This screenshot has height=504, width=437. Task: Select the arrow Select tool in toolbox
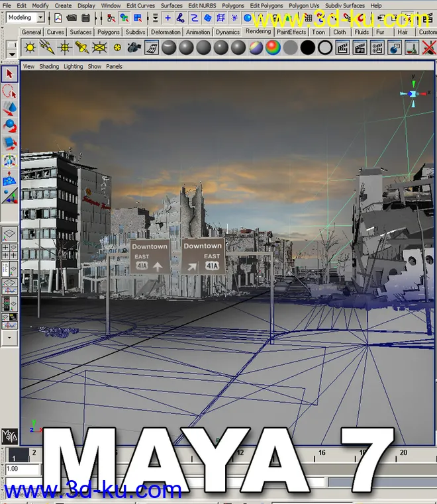tap(9, 74)
